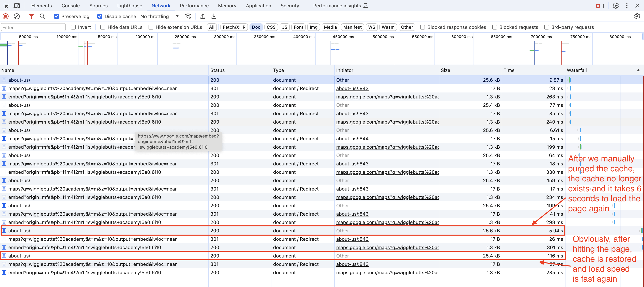Image resolution: width=644 pixels, height=287 pixels.
Task: Click the more options vertical dots icon
Action: coord(626,5)
